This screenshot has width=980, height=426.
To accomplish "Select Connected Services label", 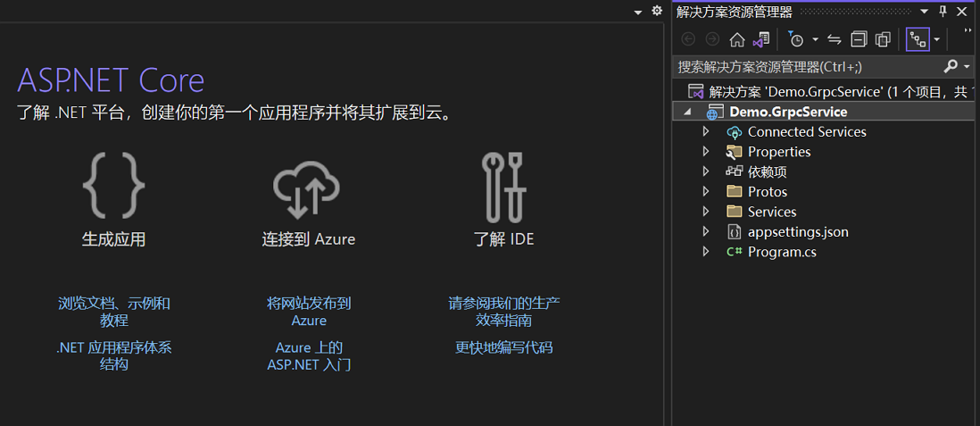I will (807, 132).
